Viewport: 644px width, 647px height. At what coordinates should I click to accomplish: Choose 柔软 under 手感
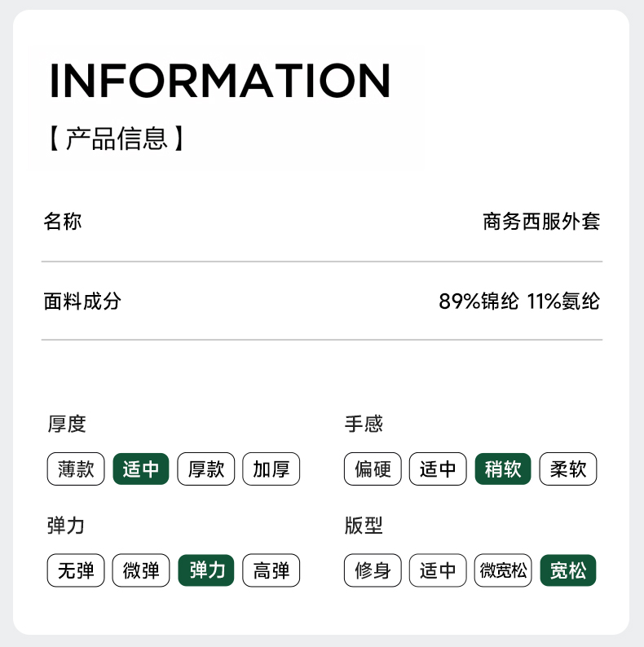[x=568, y=469]
